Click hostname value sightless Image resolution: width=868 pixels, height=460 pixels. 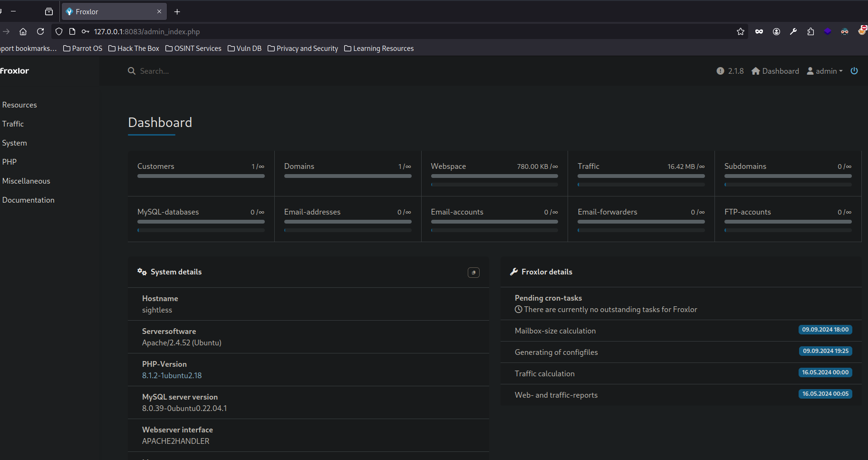click(x=157, y=310)
